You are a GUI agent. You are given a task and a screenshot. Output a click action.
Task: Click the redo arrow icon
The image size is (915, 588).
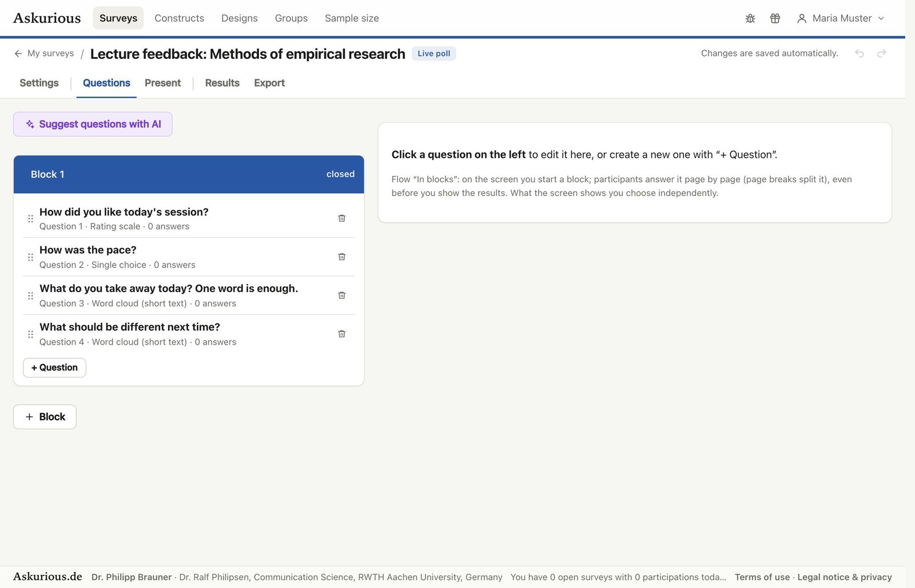coord(882,53)
